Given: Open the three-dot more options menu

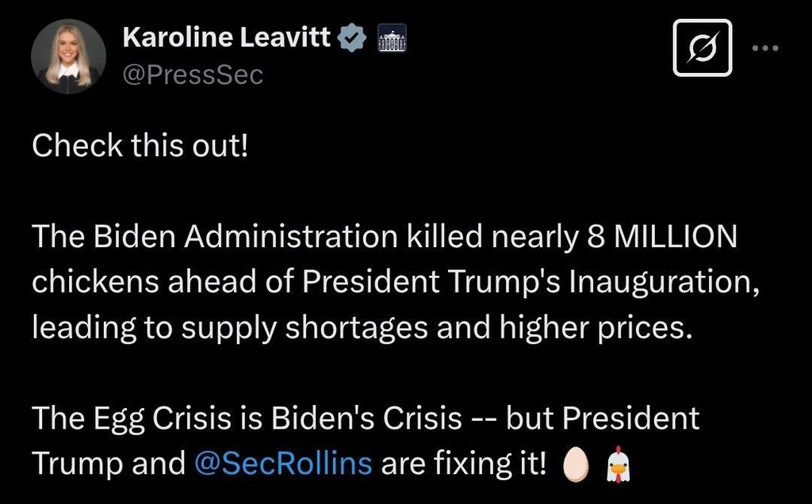Looking at the screenshot, I should (765, 48).
